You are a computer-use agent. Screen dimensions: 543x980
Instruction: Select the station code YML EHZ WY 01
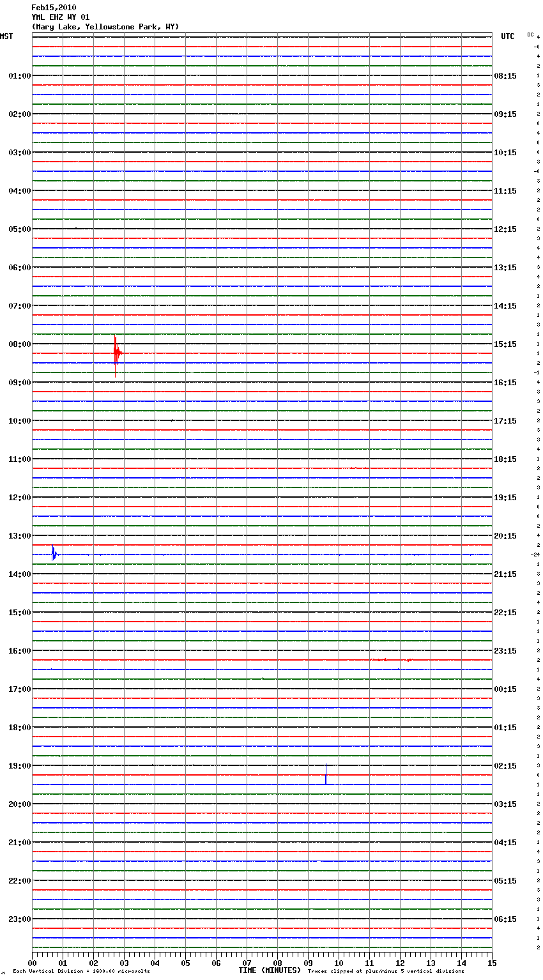[61, 17]
